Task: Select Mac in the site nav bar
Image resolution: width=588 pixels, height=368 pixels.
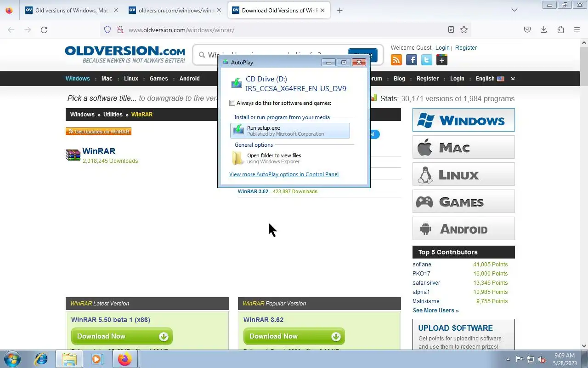Action: 107,79
